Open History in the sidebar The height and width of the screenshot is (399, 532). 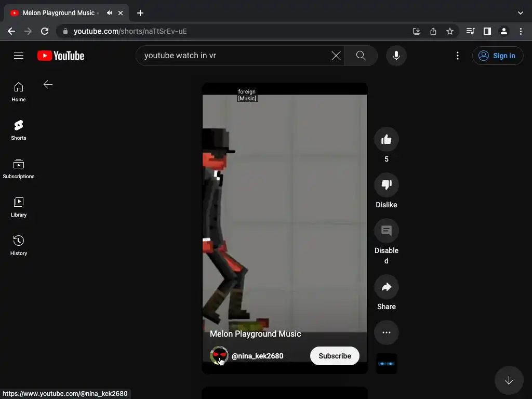click(x=19, y=246)
